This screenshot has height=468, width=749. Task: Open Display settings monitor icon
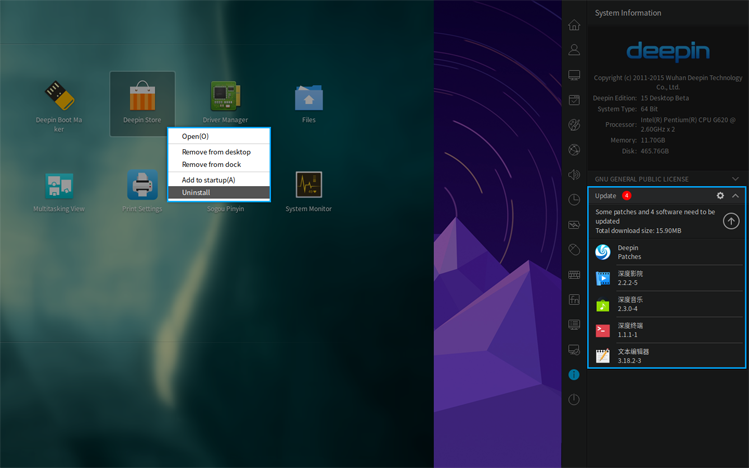tap(574, 75)
